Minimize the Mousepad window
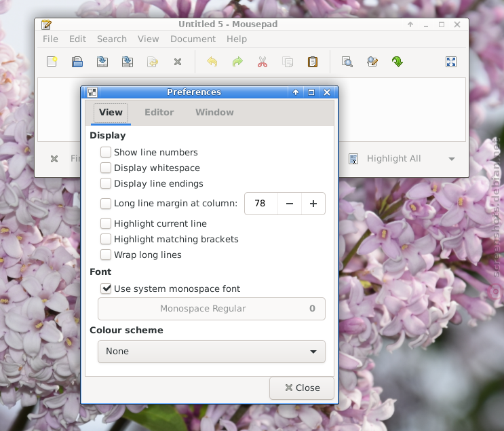Screen dimensions: 504x431 (x=426, y=24)
